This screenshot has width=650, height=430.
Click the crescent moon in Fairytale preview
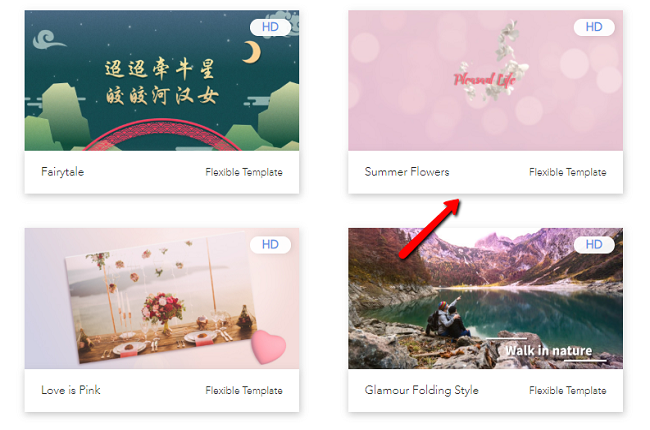pos(252,52)
